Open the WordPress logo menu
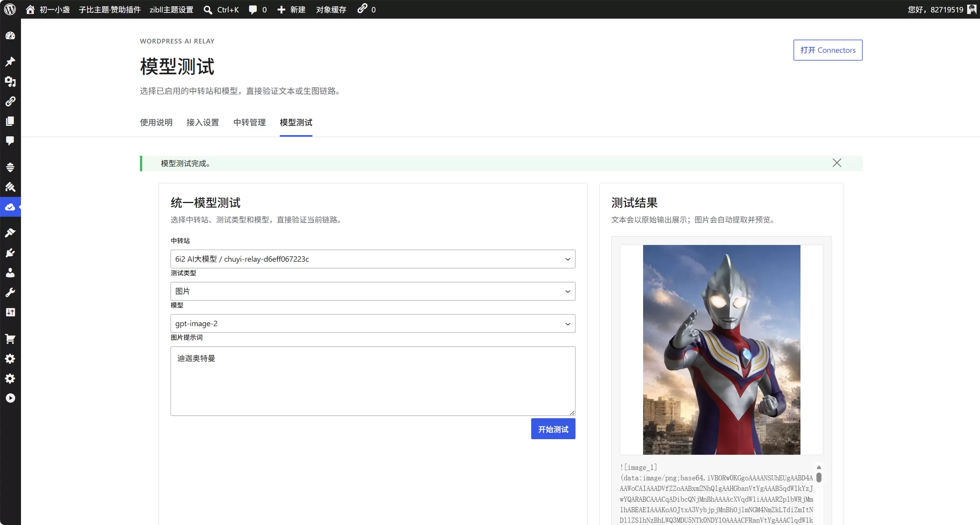 (x=10, y=9)
